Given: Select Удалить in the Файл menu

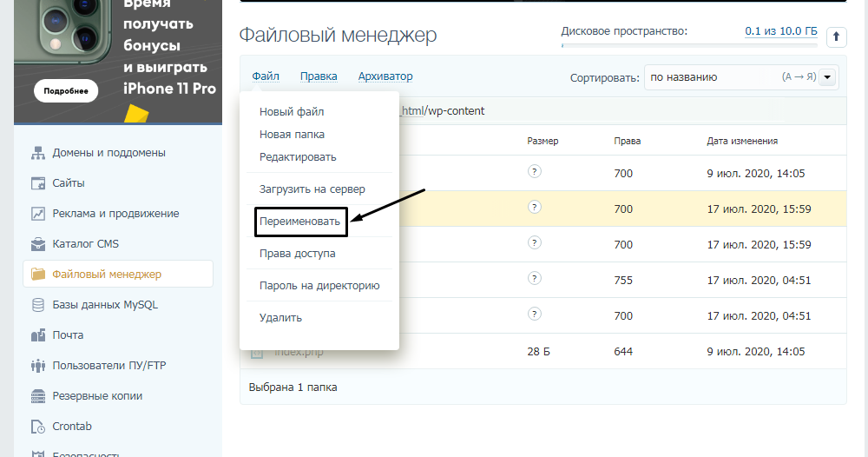Looking at the screenshot, I should pos(280,317).
